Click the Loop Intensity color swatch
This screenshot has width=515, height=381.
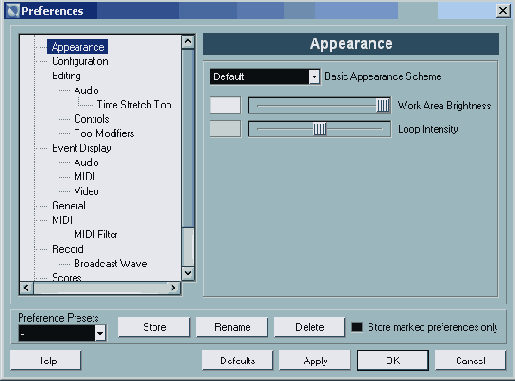point(225,129)
